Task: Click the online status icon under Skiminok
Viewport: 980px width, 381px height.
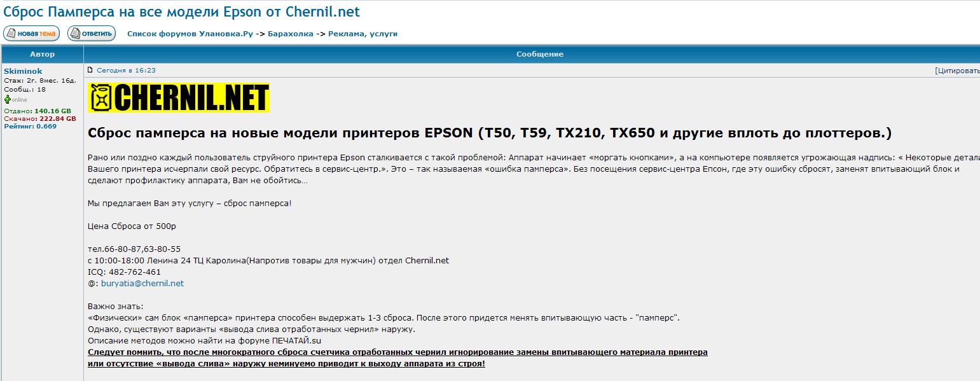Action: [x=8, y=99]
